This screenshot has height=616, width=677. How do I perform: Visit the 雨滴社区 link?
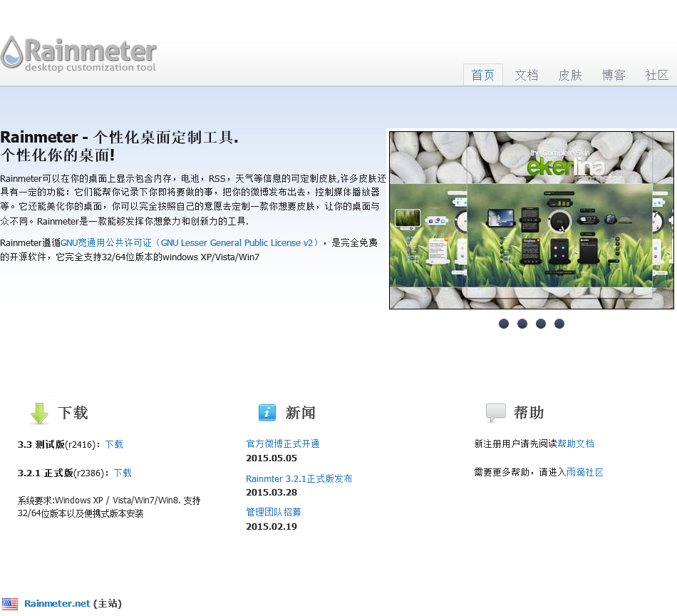click(x=584, y=472)
